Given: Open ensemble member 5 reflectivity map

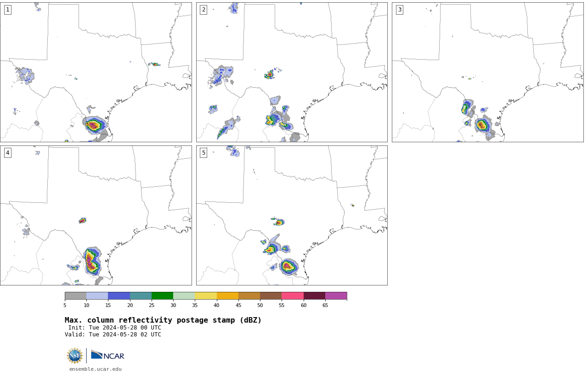Looking at the screenshot, I should pyautogui.click(x=292, y=215).
